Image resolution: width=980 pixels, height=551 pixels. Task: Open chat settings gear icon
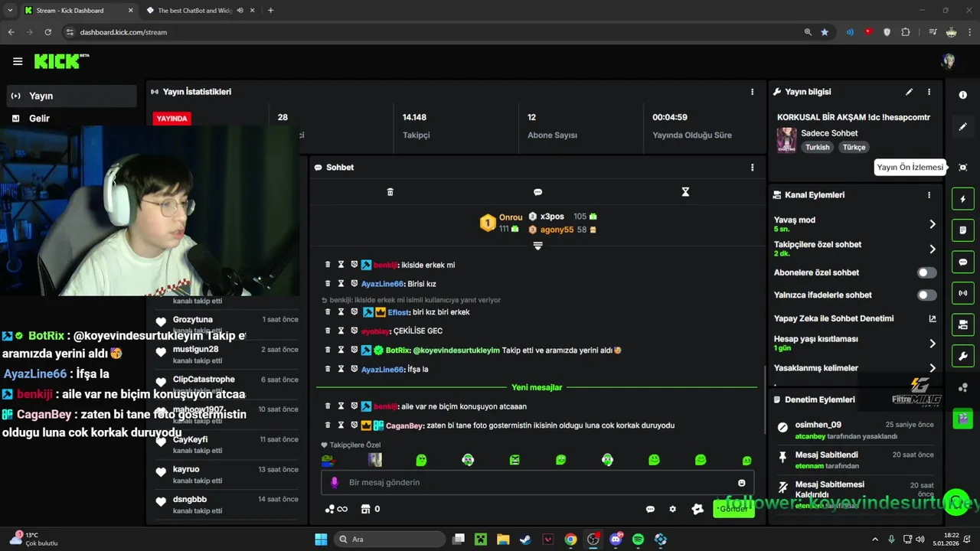click(x=673, y=509)
